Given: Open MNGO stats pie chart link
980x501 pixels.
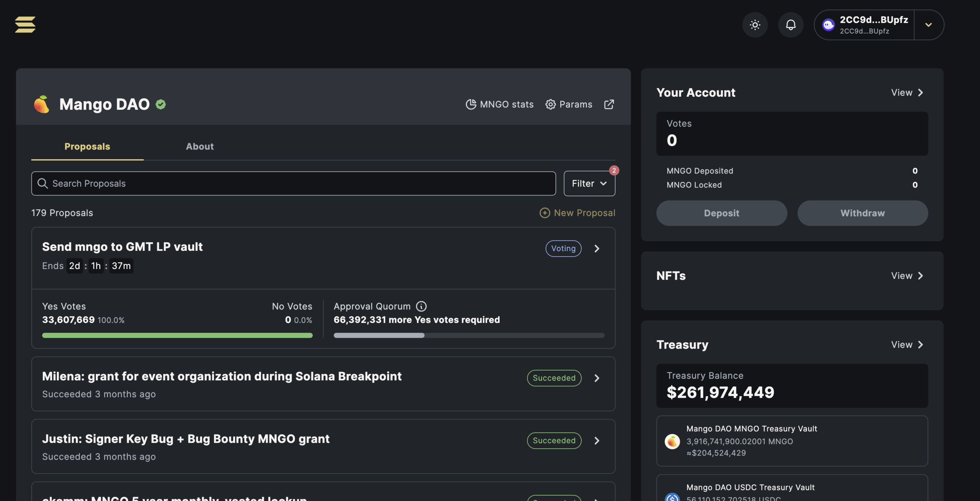Looking at the screenshot, I should tap(499, 104).
